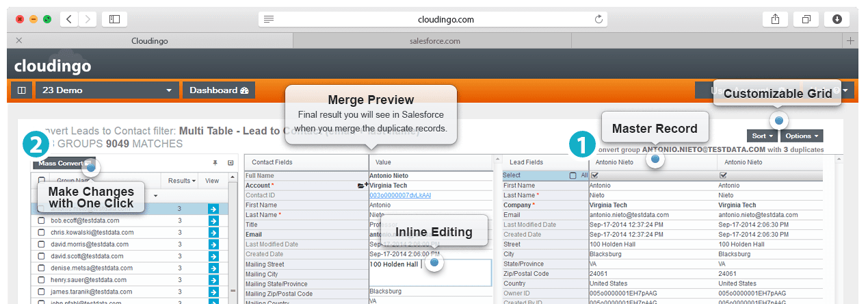Add a new Safari tab with plus

pos(851,41)
